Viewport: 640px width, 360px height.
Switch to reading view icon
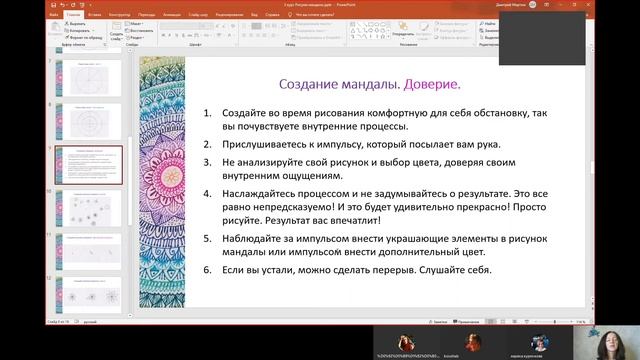point(514,322)
